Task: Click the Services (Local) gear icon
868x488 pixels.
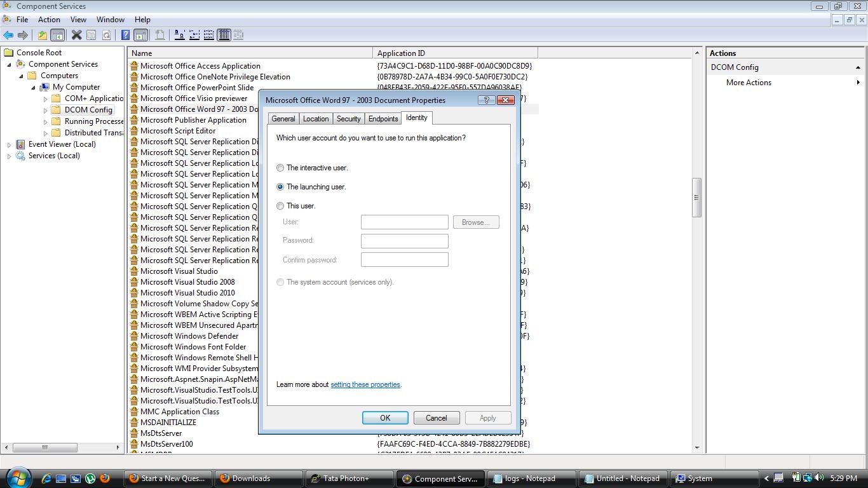Action: tap(21, 156)
